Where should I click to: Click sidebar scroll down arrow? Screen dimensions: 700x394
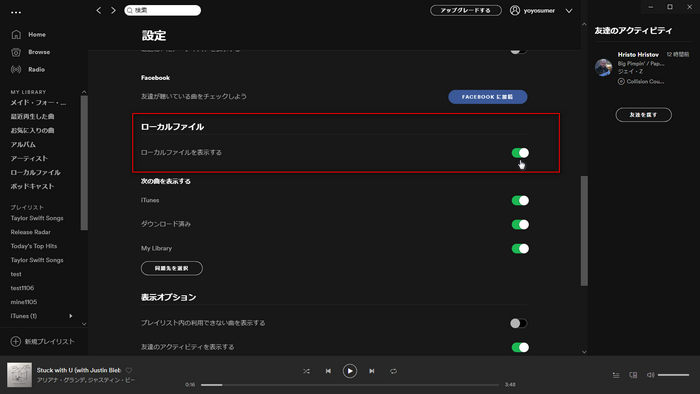pos(84,324)
